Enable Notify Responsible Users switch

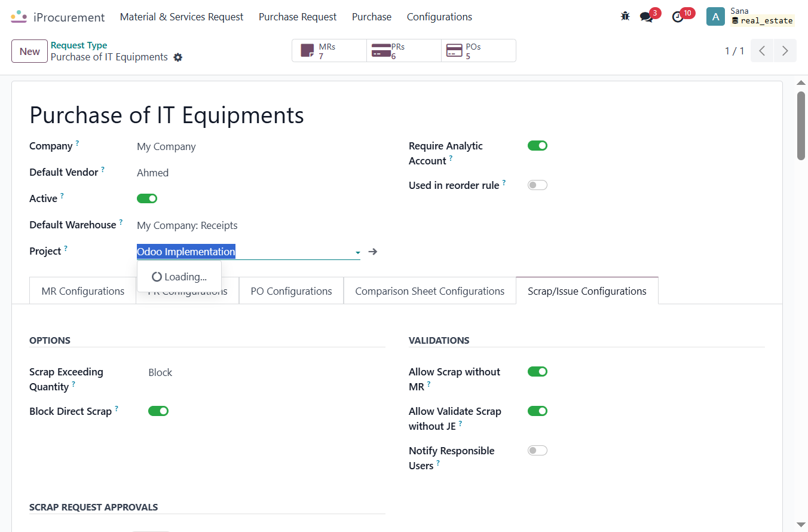pyautogui.click(x=537, y=451)
